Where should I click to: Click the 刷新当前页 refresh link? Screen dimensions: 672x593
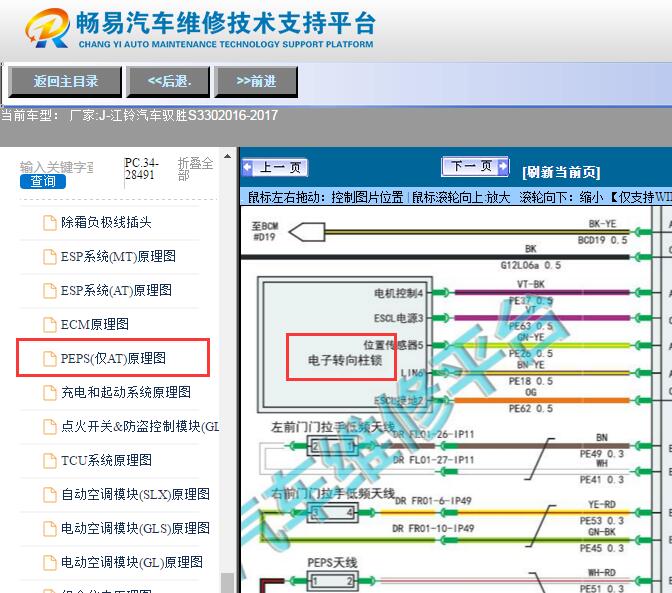point(561,172)
